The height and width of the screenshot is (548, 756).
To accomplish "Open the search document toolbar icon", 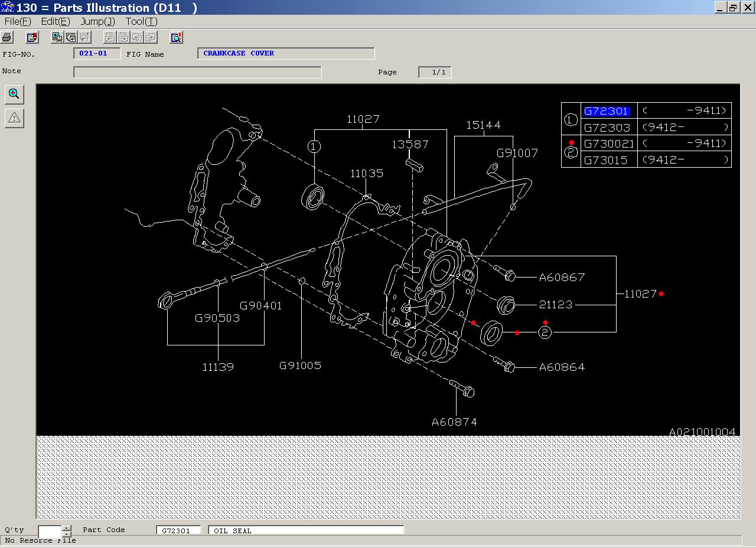I will pos(176,37).
